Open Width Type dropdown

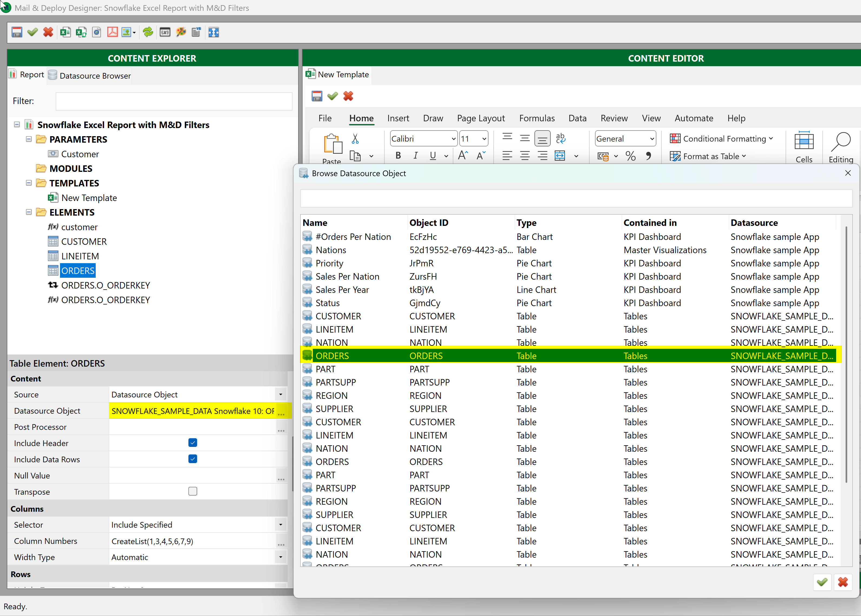(x=281, y=557)
